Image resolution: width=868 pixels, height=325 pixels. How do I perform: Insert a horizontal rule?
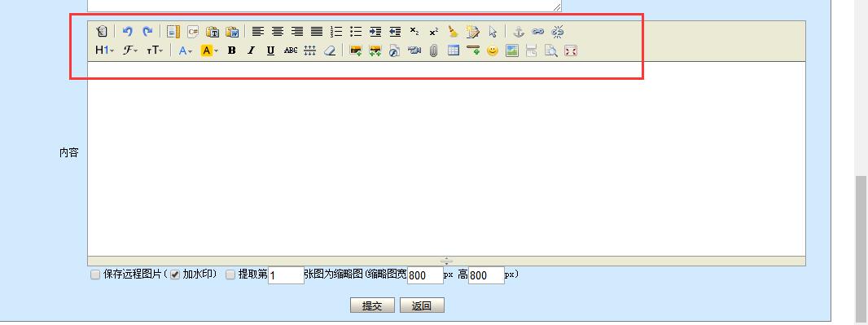[473, 51]
